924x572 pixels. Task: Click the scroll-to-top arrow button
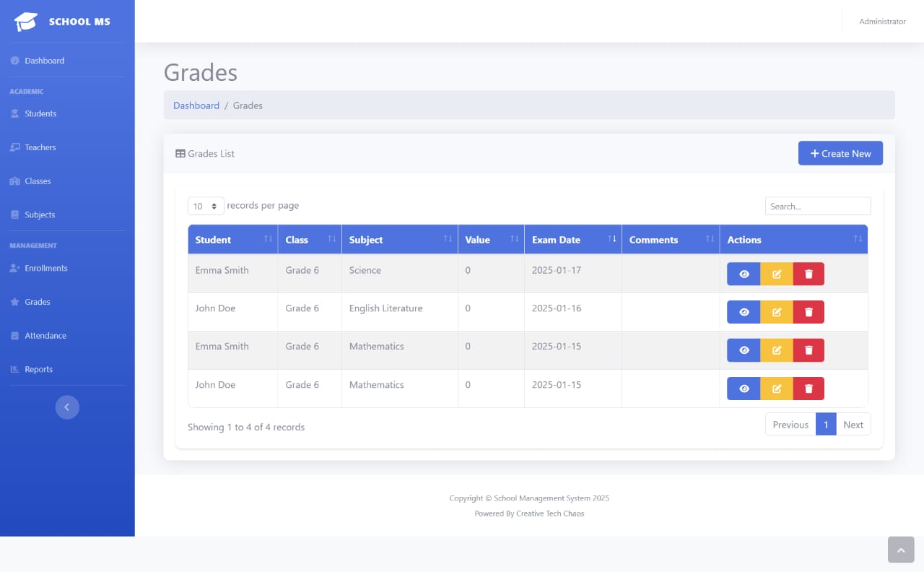tap(901, 550)
